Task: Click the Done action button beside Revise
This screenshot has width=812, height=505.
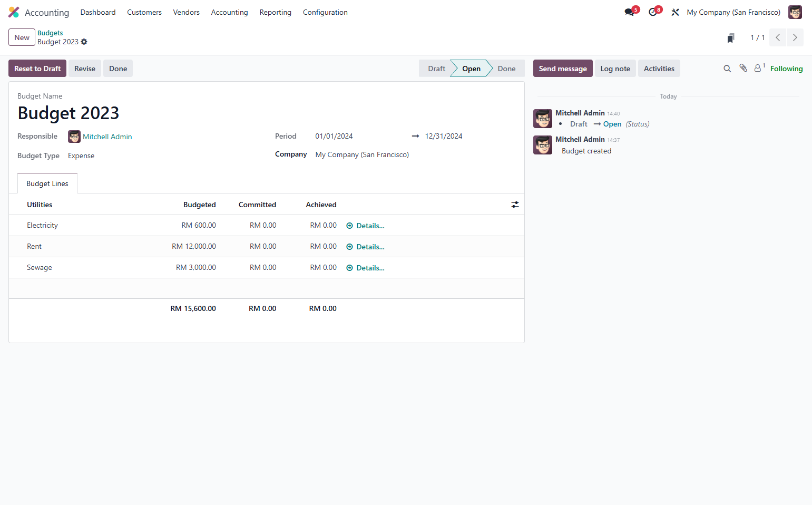Action: [x=118, y=69]
